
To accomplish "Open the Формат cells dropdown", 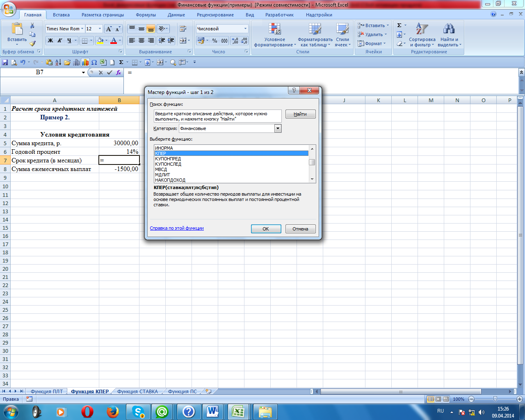I will click(x=372, y=43).
